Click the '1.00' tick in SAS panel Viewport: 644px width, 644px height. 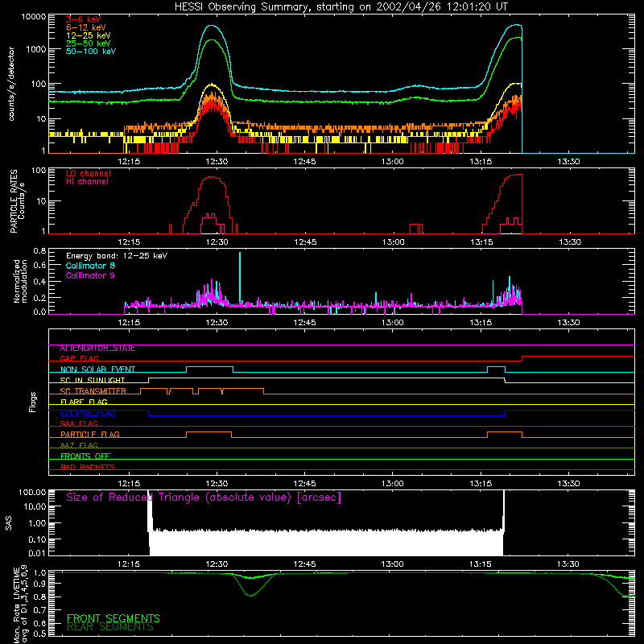(37, 523)
